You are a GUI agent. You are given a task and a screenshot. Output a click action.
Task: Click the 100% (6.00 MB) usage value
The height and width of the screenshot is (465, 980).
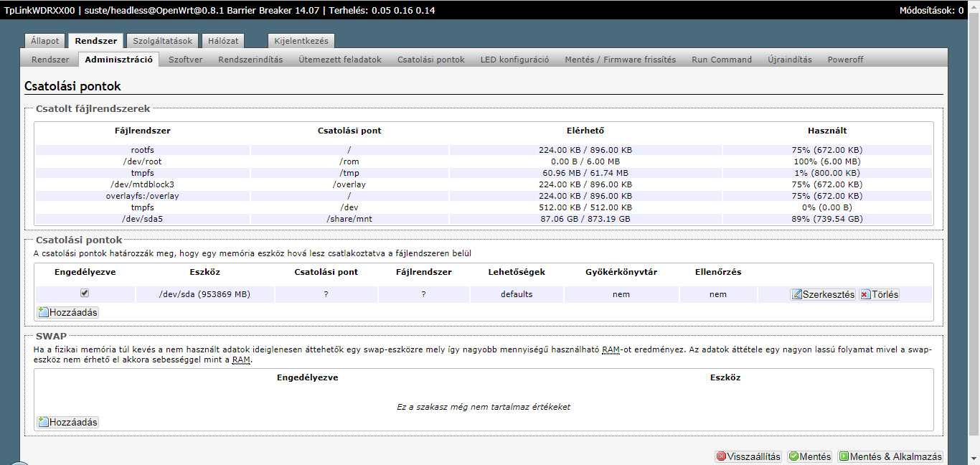tap(827, 161)
